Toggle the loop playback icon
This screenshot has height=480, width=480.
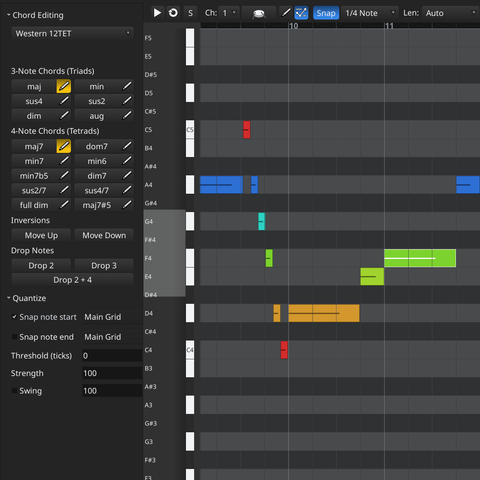pos(173,13)
